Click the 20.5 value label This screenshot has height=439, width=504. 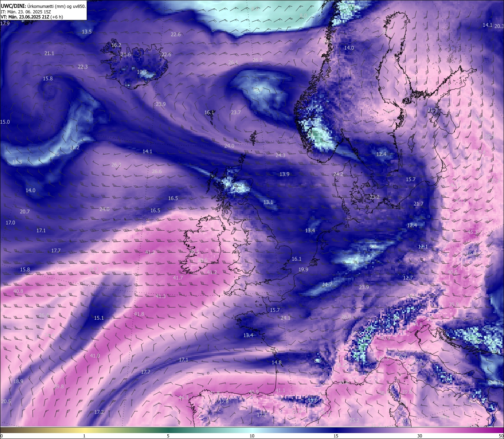tap(6, 402)
